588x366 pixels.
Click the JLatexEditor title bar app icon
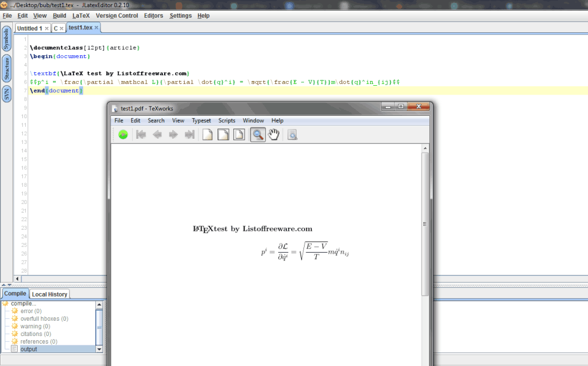(4, 5)
